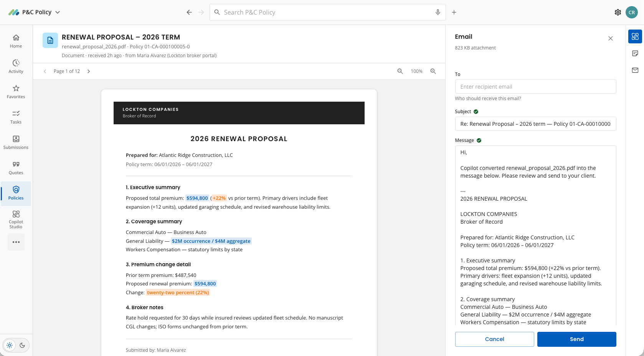Screen dimensions: 644x356
Task: Click the recipient email field
Action: [x=535, y=87]
